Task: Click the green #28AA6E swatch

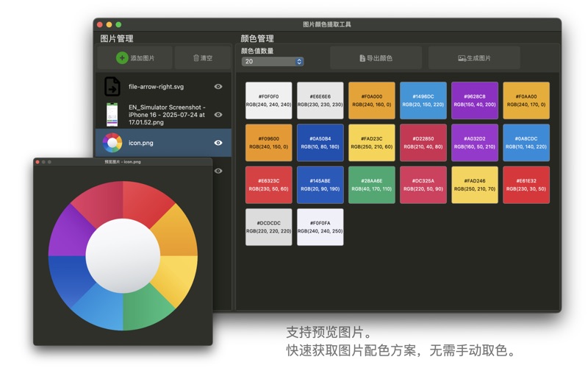Action: (x=371, y=185)
